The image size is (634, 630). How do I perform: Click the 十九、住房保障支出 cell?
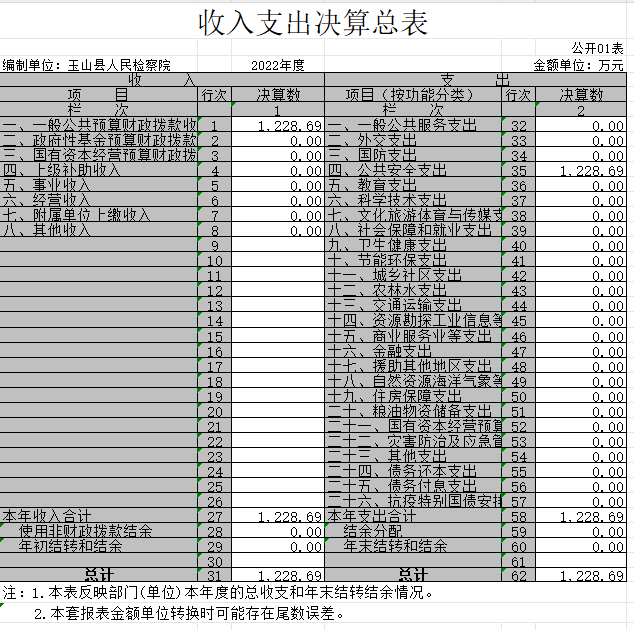(x=413, y=395)
